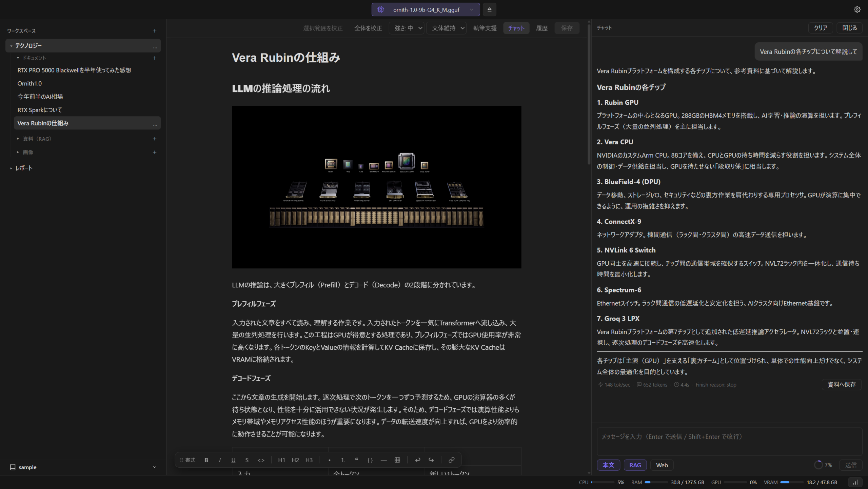Toggle Web search context source
Screen dimensions: 868x489
pyautogui.click(x=662, y=465)
